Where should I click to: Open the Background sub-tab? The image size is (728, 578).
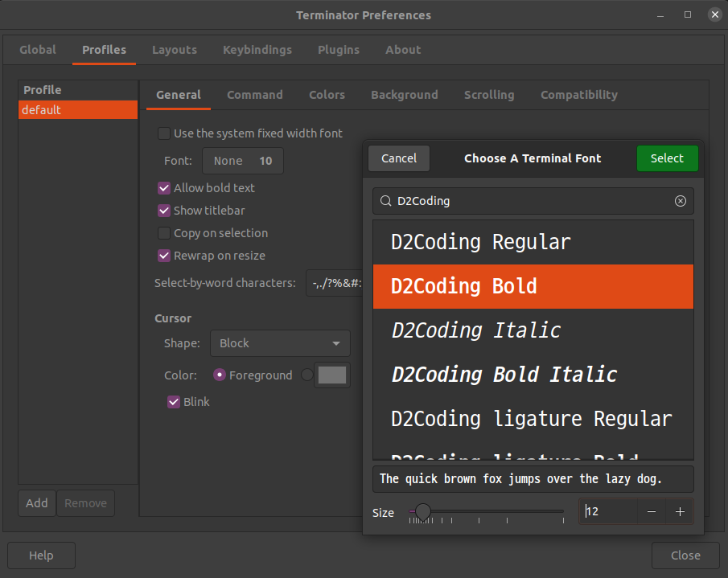405,95
